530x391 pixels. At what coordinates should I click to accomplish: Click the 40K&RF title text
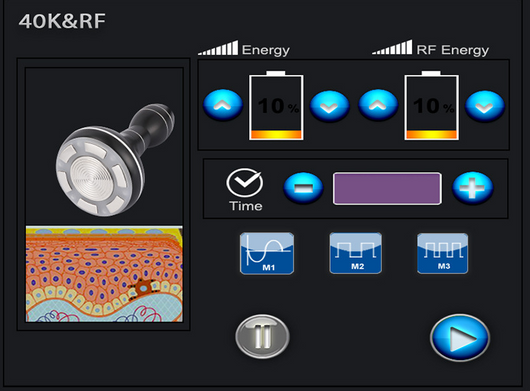(62, 21)
